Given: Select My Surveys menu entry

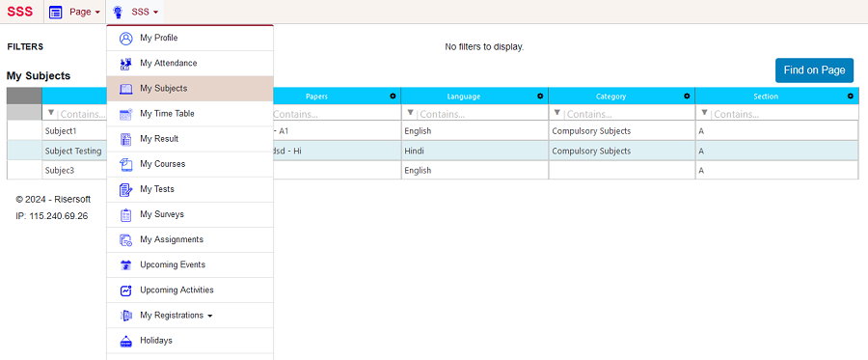Looking at the screenshot, I should [190, 215].
